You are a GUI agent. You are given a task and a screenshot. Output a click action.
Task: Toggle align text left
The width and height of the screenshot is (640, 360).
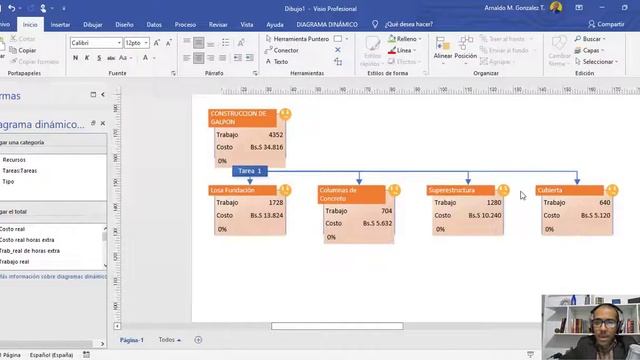pos(187,58)
